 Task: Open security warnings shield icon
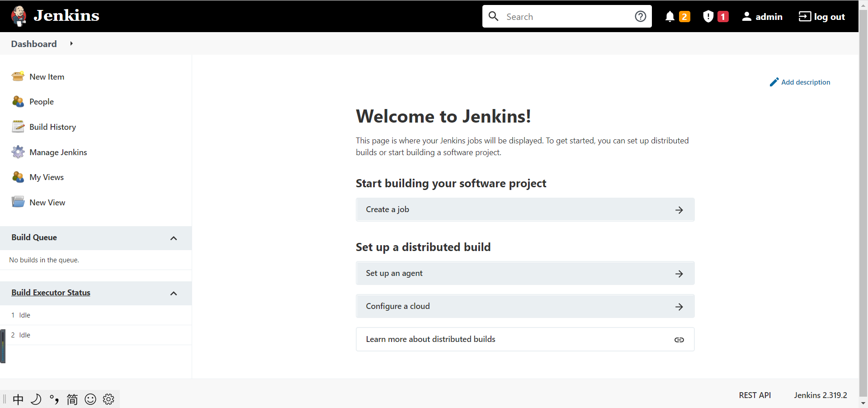tap(708, 17)
